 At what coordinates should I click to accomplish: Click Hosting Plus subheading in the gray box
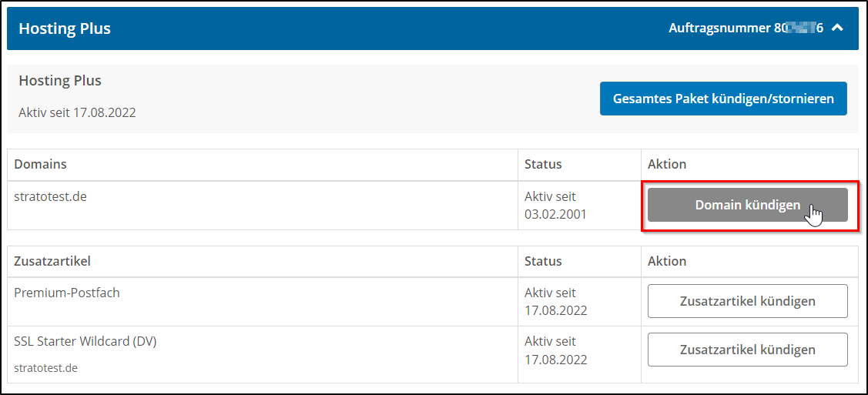point(60,81)
